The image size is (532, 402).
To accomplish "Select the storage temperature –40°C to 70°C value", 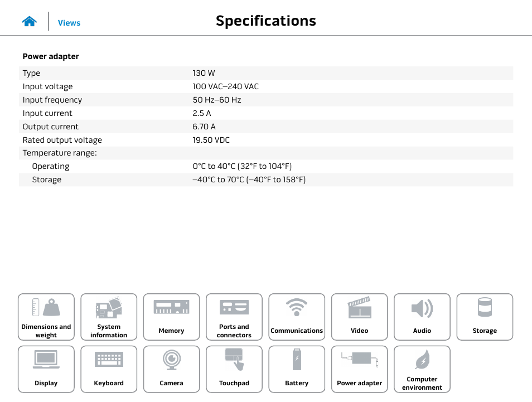I will point(249,180).
